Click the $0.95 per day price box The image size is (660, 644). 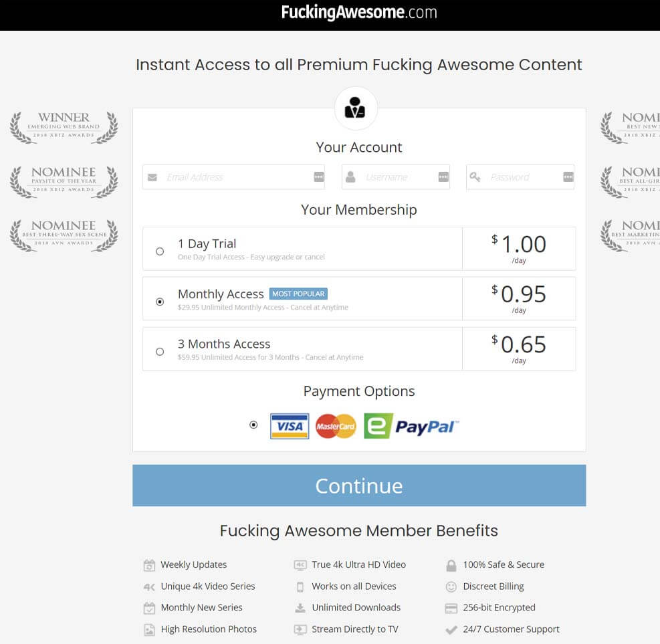519,299
